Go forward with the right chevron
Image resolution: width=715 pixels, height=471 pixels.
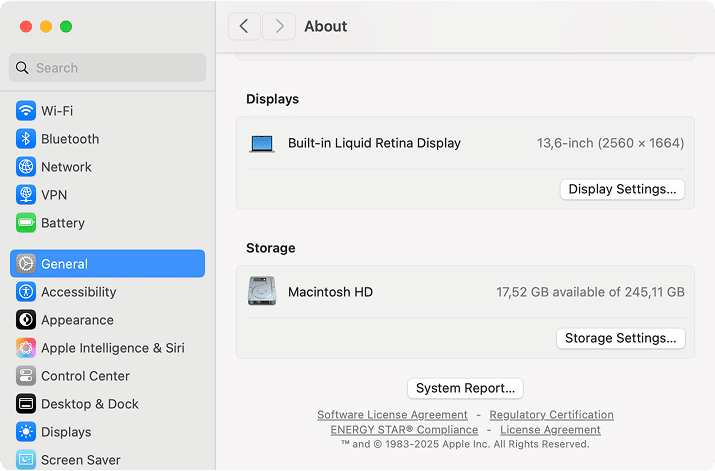tap(279, 26)
